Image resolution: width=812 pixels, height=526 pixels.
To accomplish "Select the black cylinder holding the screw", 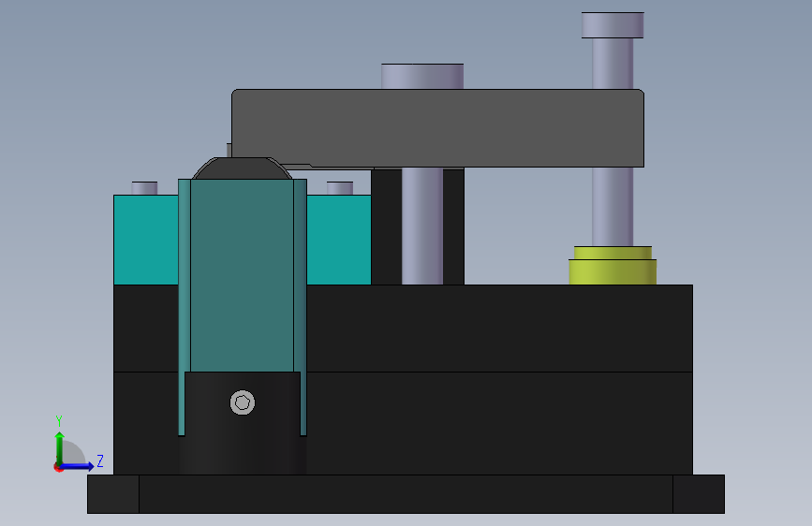I will coord(243,440).
